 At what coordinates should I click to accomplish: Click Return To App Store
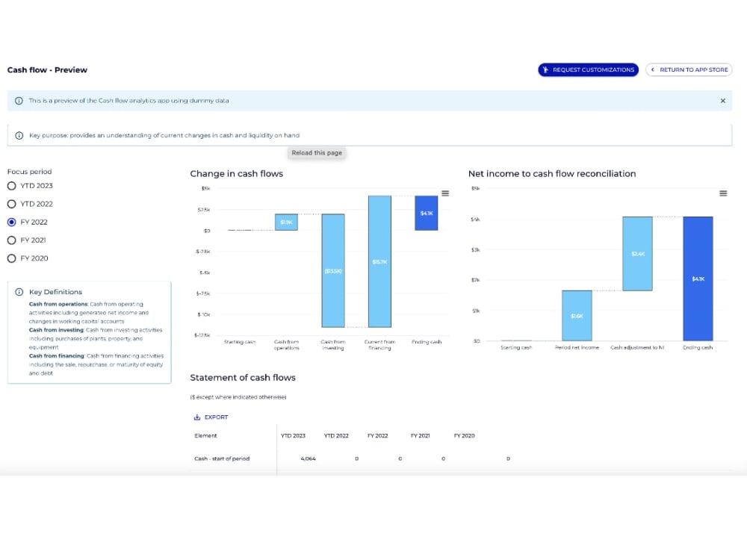[x=689, y=69]
